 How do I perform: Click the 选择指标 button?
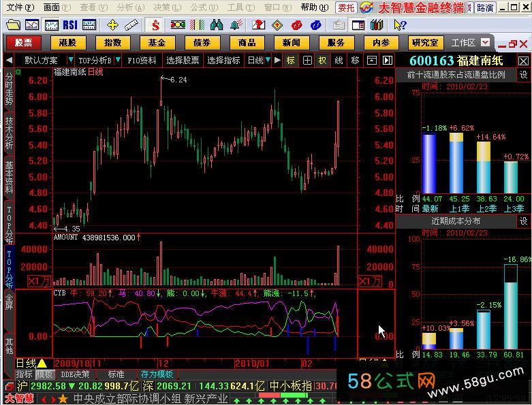[223, 61]
